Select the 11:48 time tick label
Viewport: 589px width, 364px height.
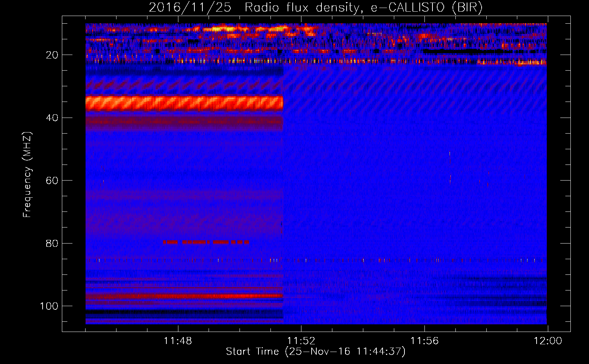(178, 341)
